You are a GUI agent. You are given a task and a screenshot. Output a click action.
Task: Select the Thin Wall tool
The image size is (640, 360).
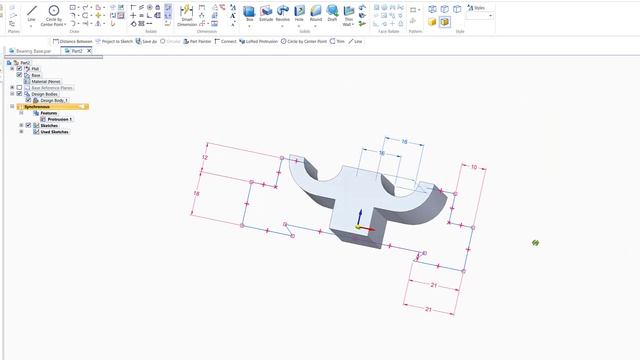[x=349, y=15]
